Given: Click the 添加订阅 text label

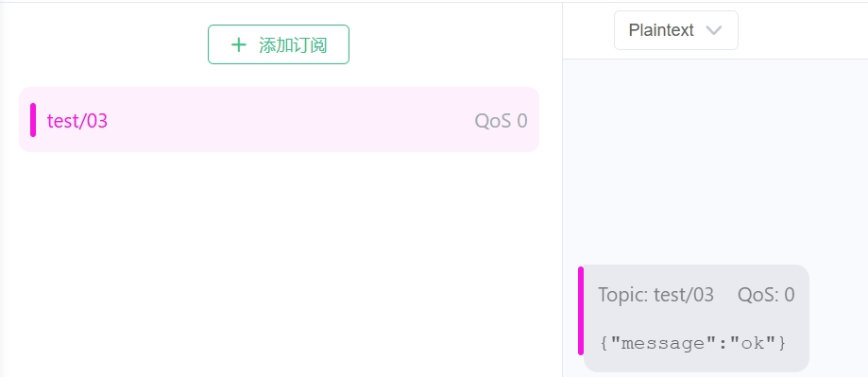Looking at the screenshot, I should tap(293, 44).
